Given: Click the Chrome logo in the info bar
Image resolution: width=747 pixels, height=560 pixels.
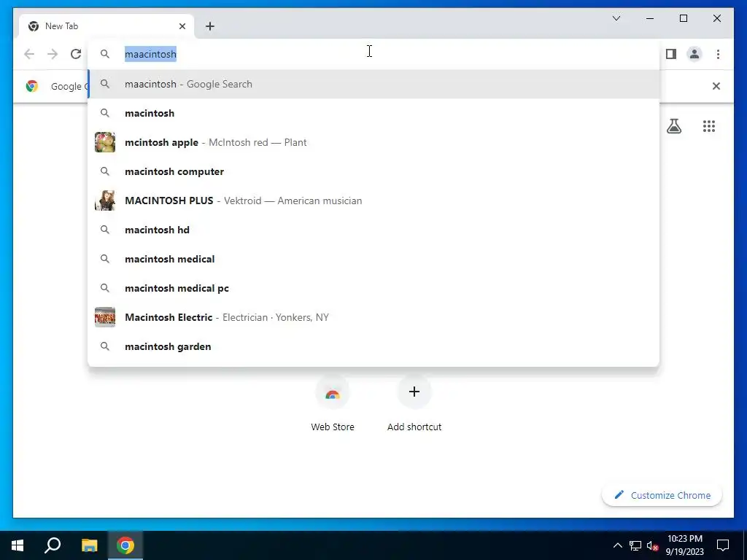Looking at the screenshot, I should [32, 86].
